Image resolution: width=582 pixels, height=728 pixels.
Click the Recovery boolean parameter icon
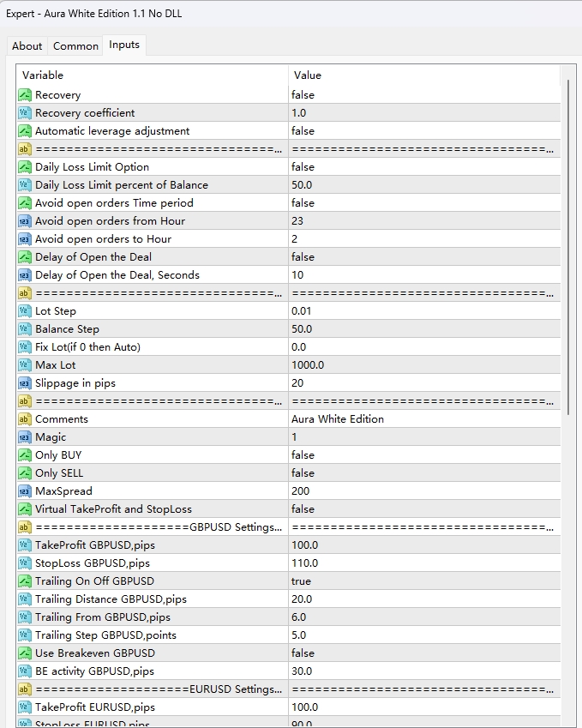pyautogui.click(x=25, y=95)
